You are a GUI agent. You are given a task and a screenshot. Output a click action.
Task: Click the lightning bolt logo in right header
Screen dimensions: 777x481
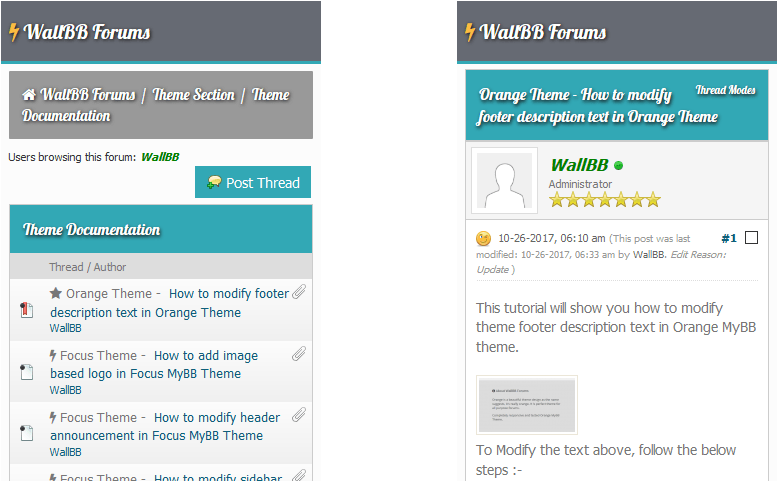pyautogui.click(x=470, y=32)
